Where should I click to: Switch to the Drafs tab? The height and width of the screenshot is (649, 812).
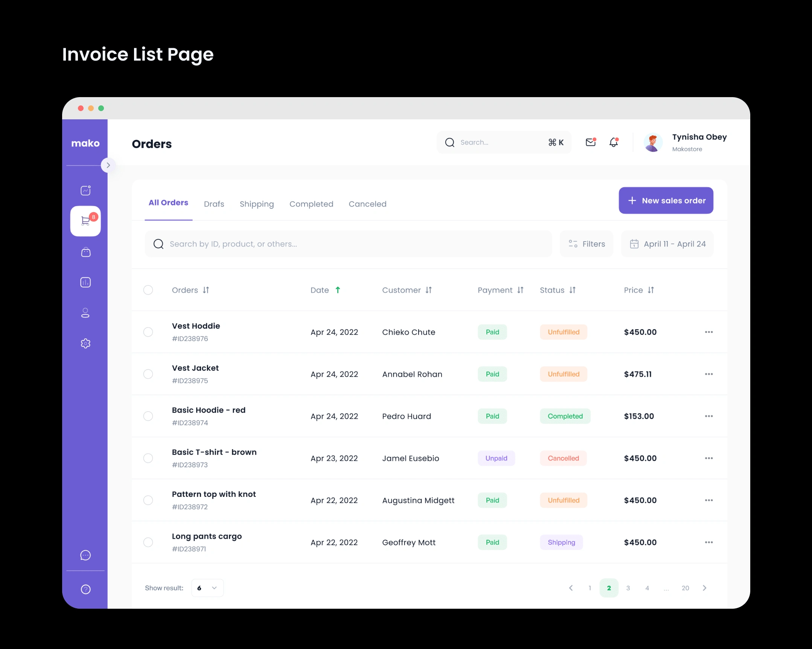(214, 204)
